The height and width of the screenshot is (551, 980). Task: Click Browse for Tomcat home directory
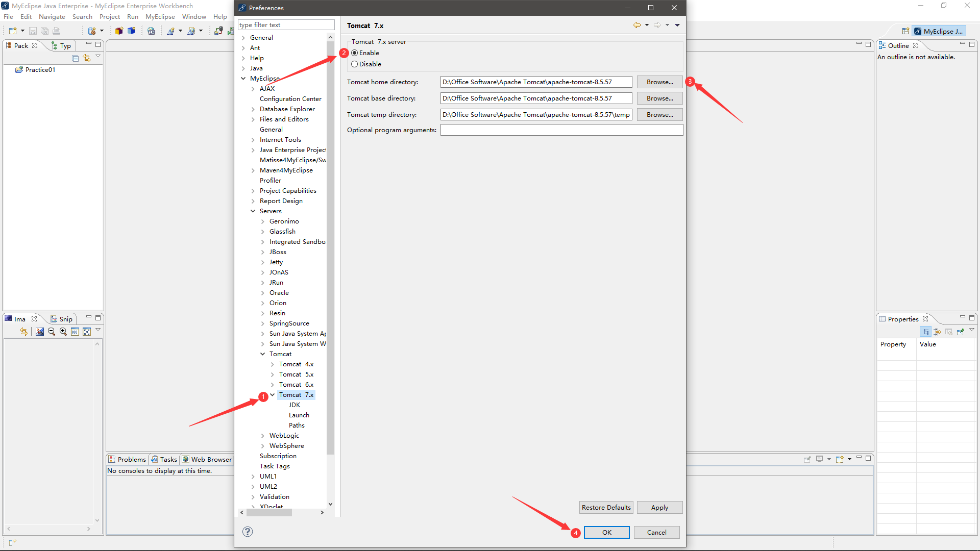click(x=659, y=82)
